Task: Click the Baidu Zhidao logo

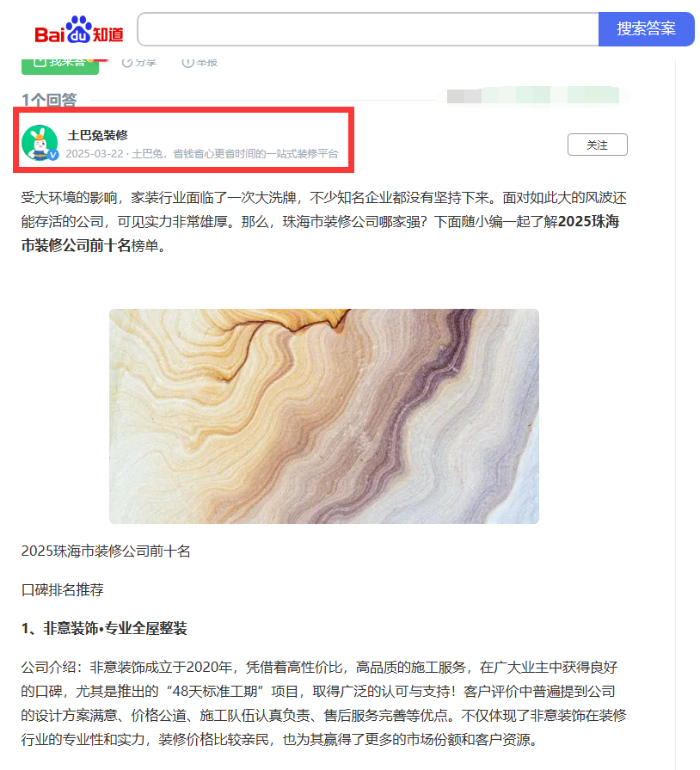Action: point(79,29)
